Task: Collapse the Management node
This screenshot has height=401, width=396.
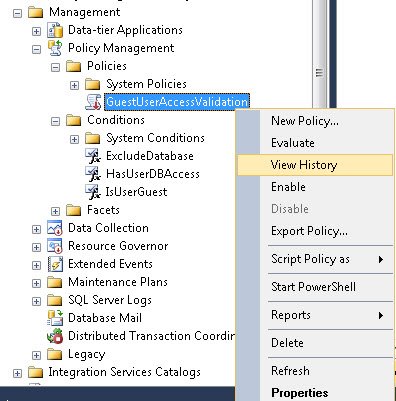Action: pos(17,14)
